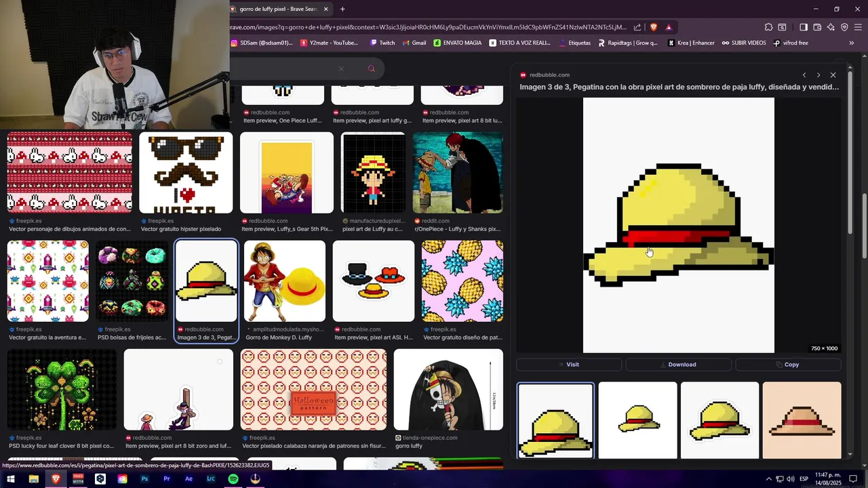Click the share page icon in address bar
The image size is (868, 488).
click(x=637, y=27)
